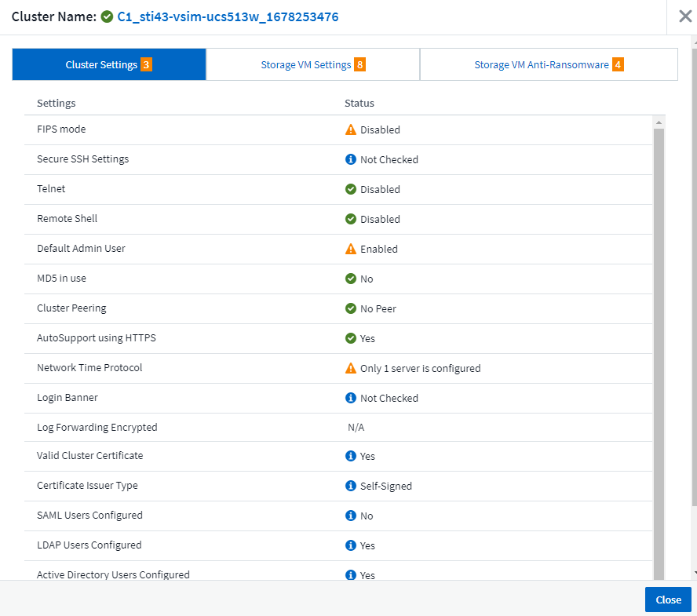Select the Cluster Settings tab

click(x=108, y=64)
